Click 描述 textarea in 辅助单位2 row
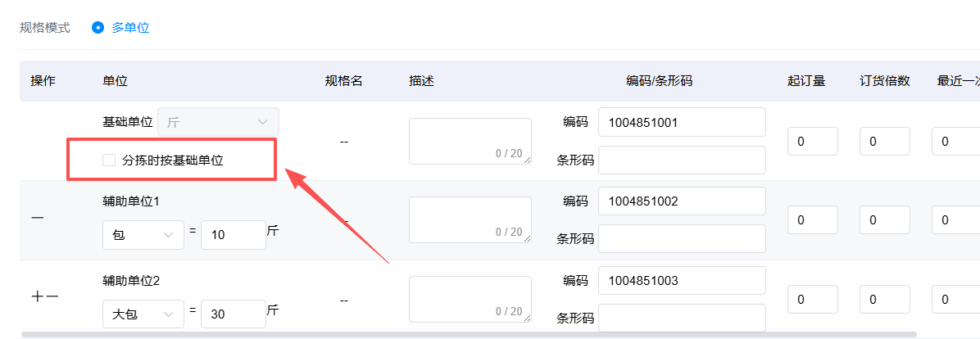The height and width of the screenshot is (339, 980). tap(470, 300)
